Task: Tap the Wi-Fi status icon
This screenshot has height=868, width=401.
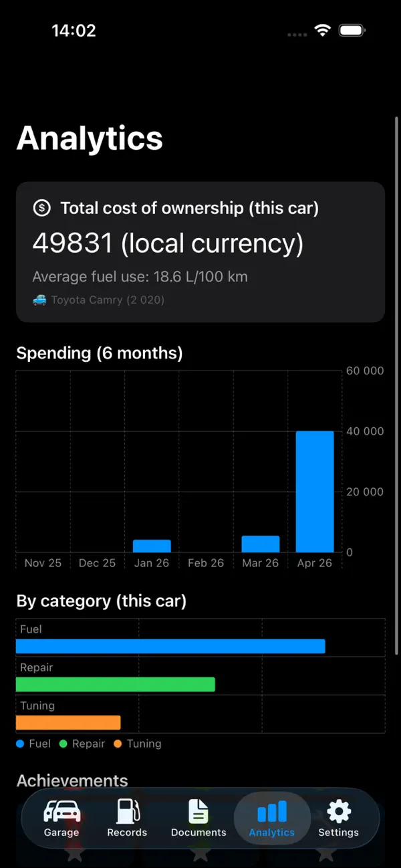Action: point(323,31)
